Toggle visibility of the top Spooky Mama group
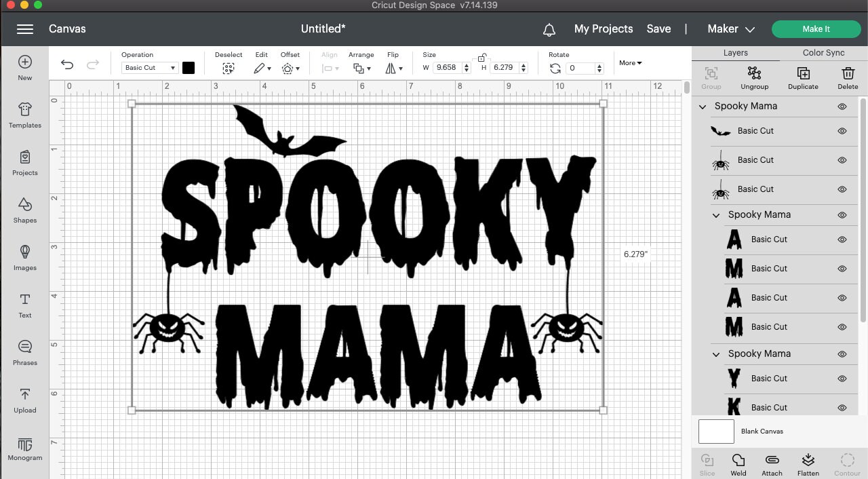The image size is (868, 479). click(x=842, y=106)
